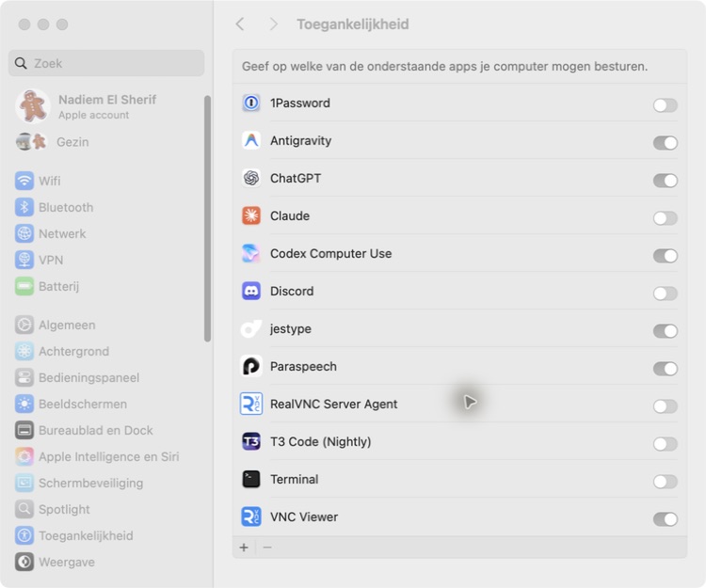Go back with the left chevron

[x=240, y=24]
